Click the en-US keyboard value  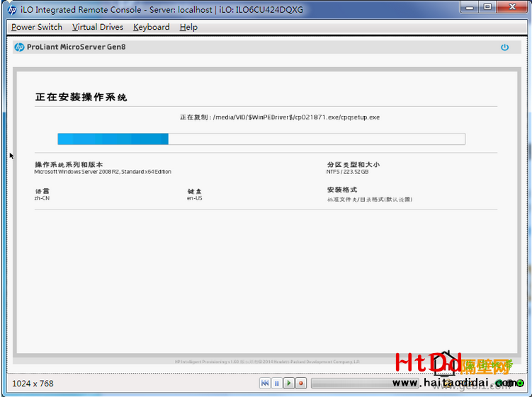coord(194,198)
